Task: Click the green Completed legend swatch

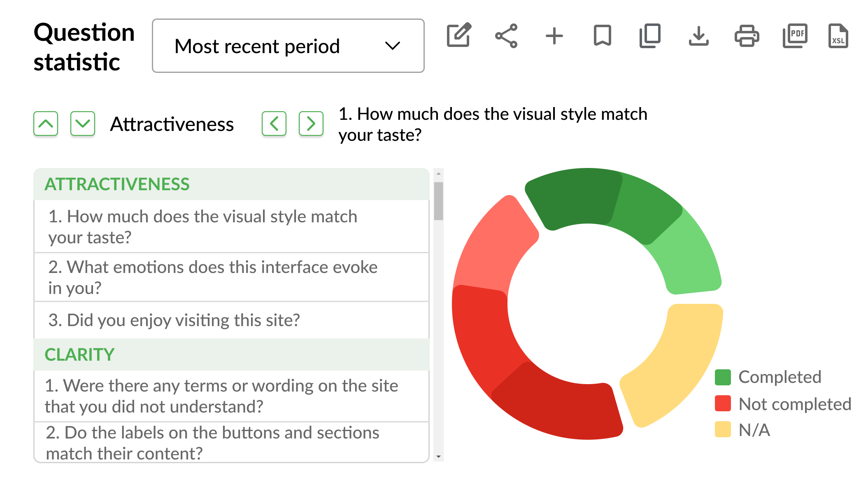Action: tap(723, 377)
